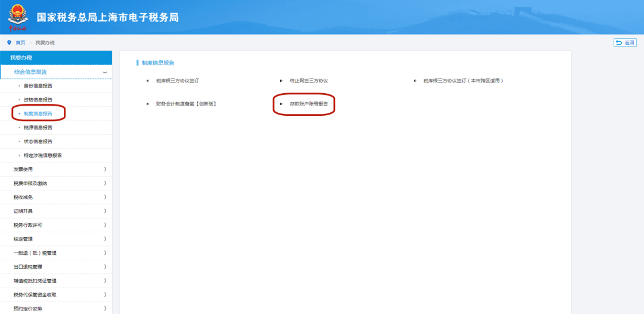This screenshot has width=644, height=314.
Task: Collapse the 综合信息报告 section chevron
Action: (105, 72)
